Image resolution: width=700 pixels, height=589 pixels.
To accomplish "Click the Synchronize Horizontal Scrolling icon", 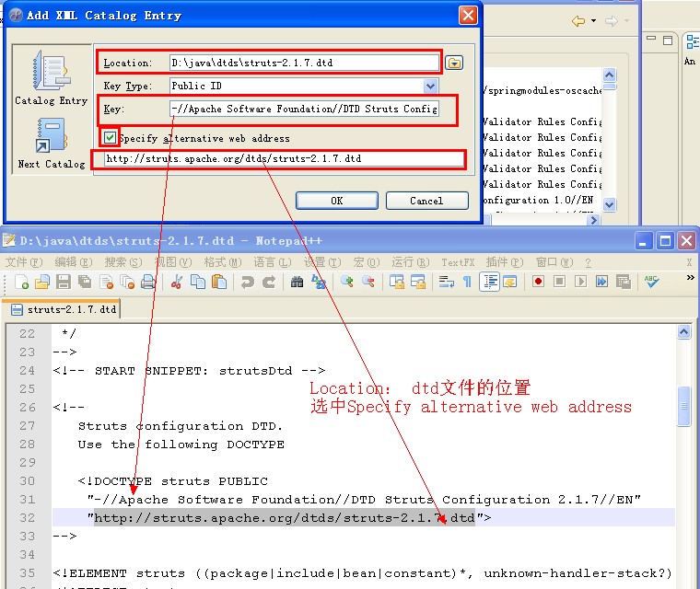I will [418, 282].
